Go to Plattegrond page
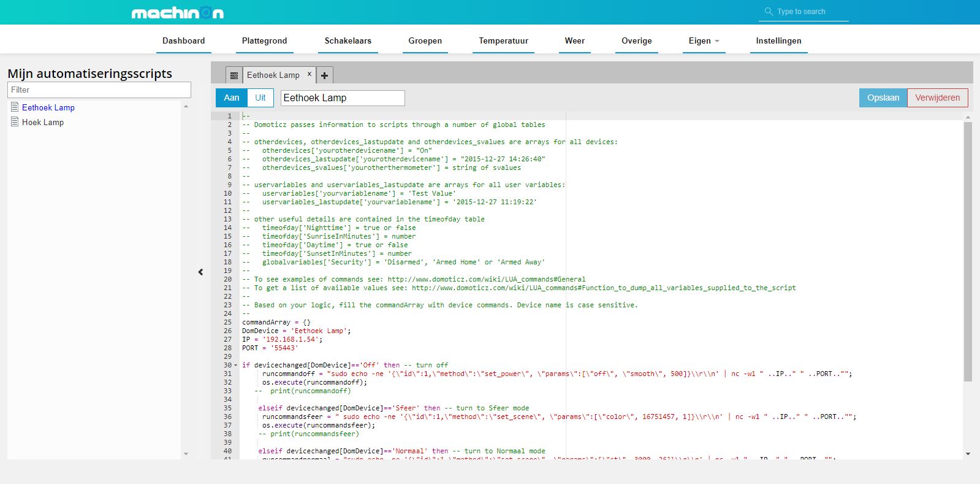The width and height of the screenshot is (980, 484). click(264, 40)
